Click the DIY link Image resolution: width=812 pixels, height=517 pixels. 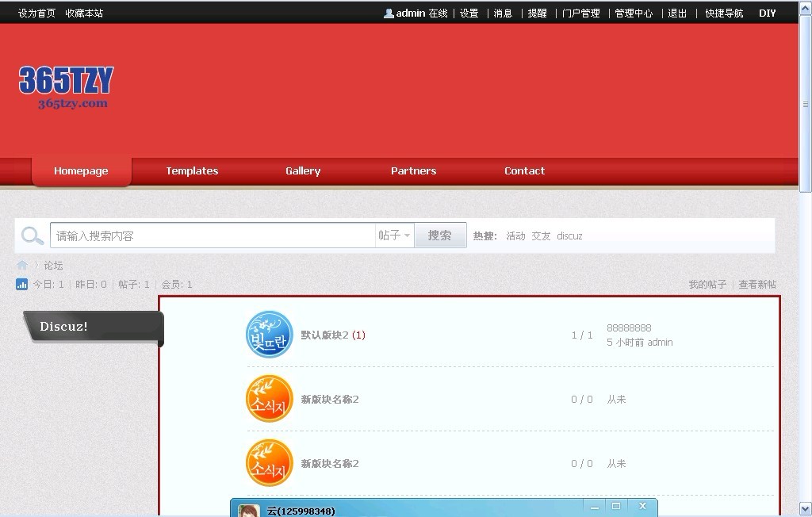click(768, 13)
